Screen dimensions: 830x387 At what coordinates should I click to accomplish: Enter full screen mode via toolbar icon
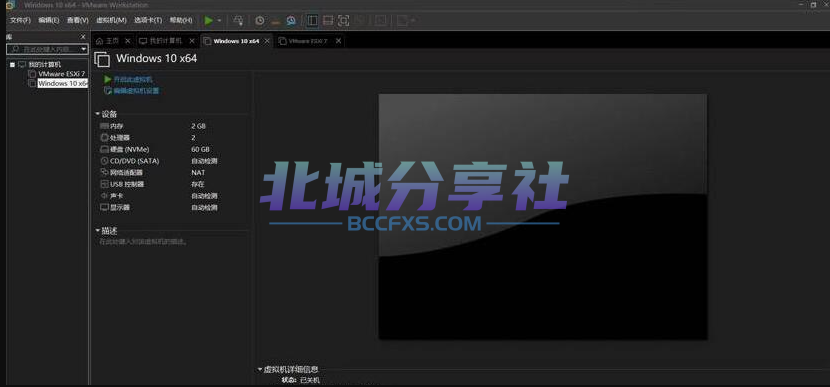(x=344, y=21)
